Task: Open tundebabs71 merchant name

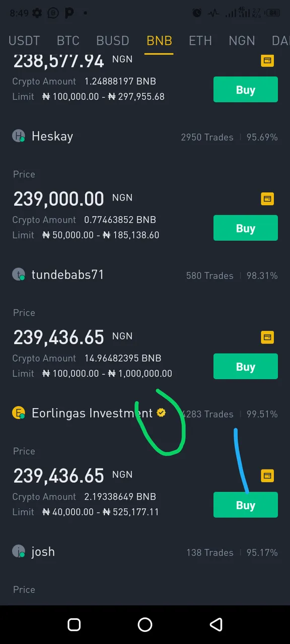Action: 67,274
